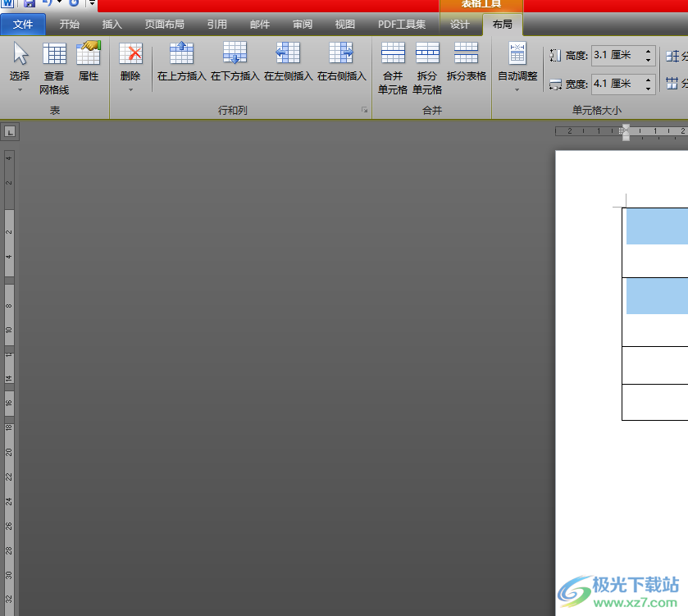
Task: Open Customize Quick Access Toolbar dropdown
Action: (92, 3)
